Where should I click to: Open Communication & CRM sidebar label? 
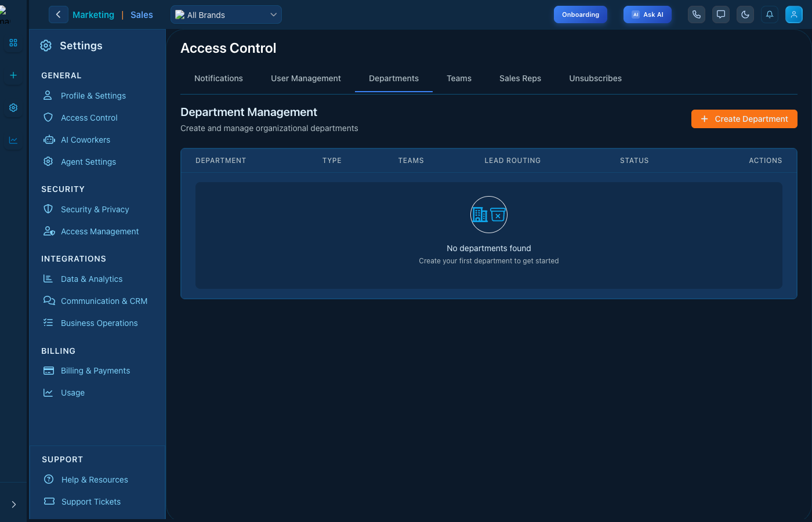click(104, 301)
